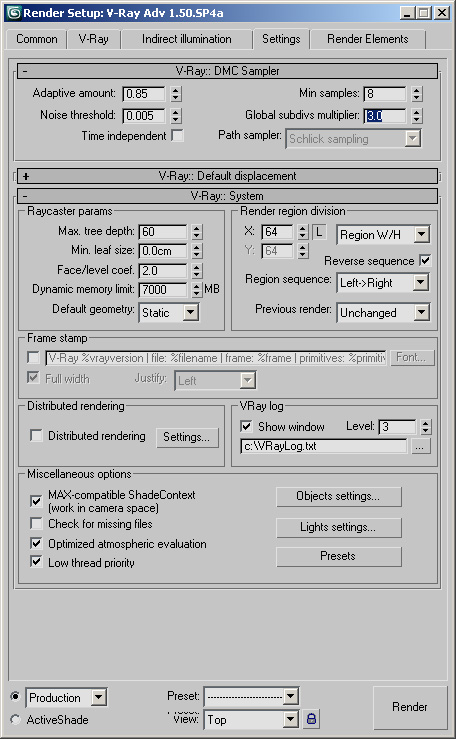Collapse the V-Ray System rollout
Screen dimensions: 456x739
coord(228,196)
